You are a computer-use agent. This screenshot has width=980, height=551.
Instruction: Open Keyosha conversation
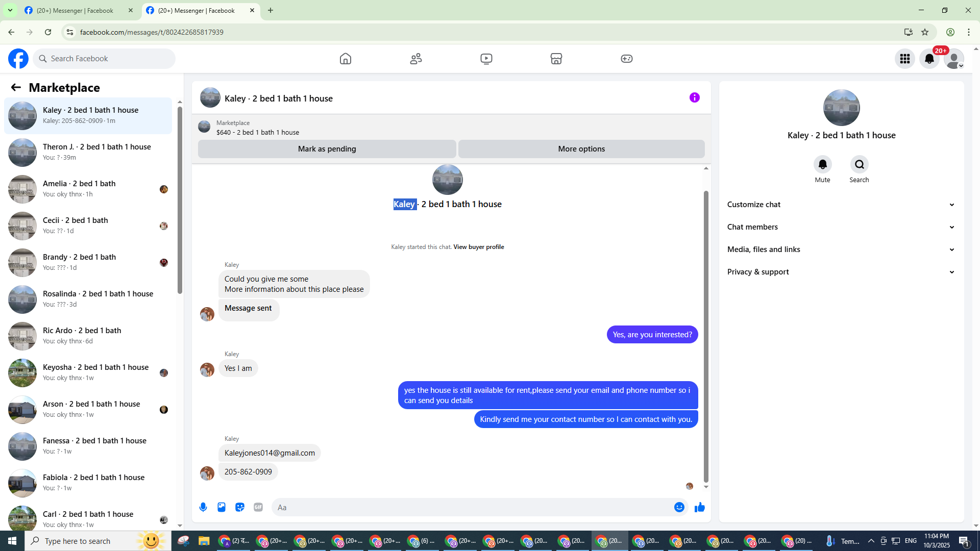tap(88, 373)
